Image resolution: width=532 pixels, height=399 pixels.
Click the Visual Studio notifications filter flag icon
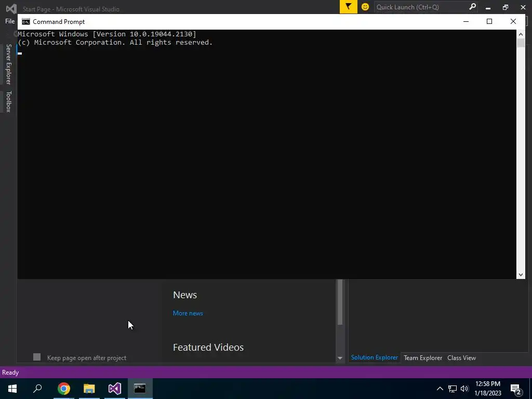tap(348, 7)
